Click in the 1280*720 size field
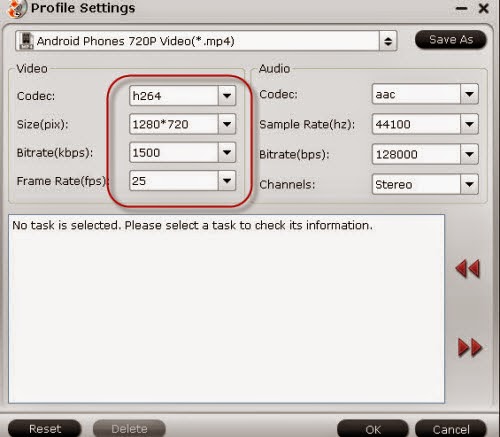 174,124
